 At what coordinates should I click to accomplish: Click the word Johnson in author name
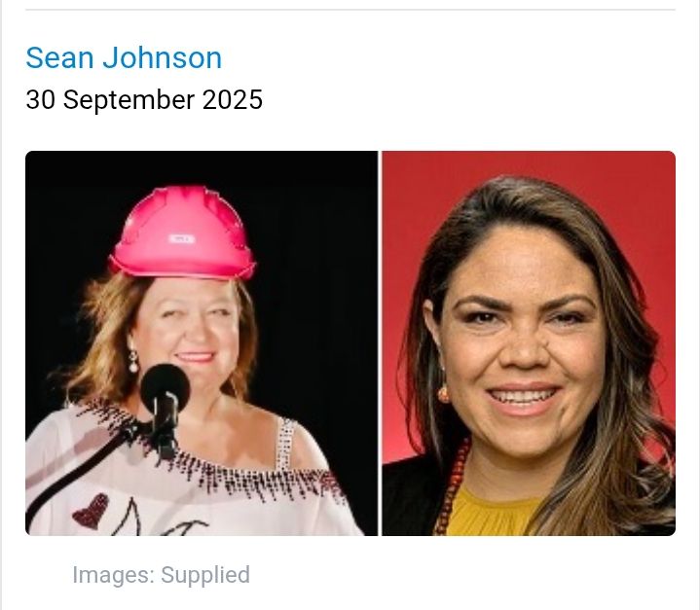click(162, 57)
